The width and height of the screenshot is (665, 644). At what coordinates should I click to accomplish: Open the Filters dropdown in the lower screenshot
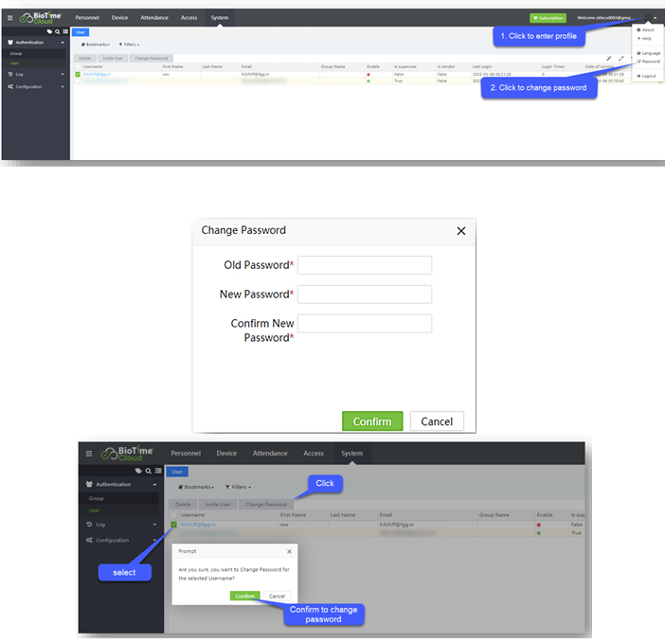[x=238, y=487]
